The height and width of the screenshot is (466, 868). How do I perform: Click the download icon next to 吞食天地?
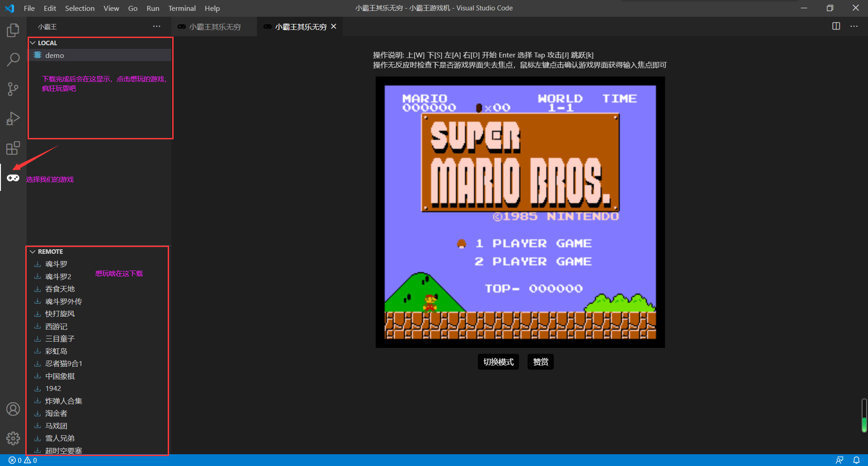[38, 289]
